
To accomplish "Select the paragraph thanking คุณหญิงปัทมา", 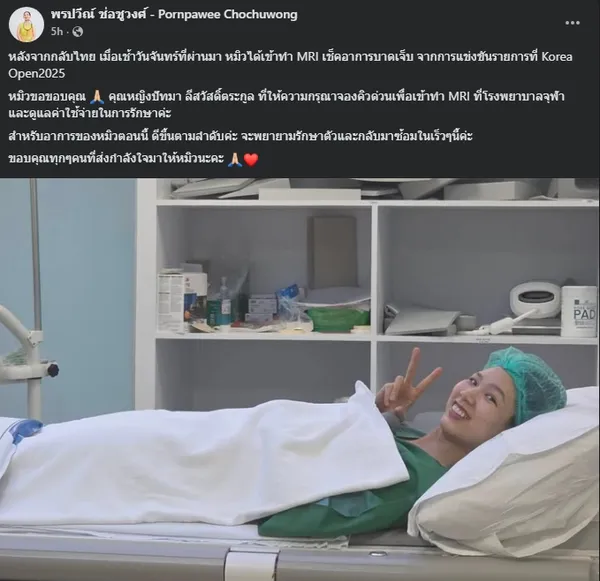I will (x=287, y=105).
